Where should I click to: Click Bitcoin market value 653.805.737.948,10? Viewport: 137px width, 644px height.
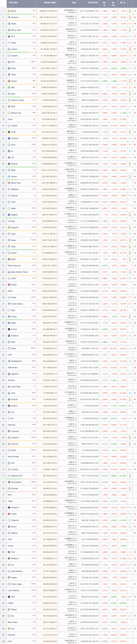tap(48, 11)
